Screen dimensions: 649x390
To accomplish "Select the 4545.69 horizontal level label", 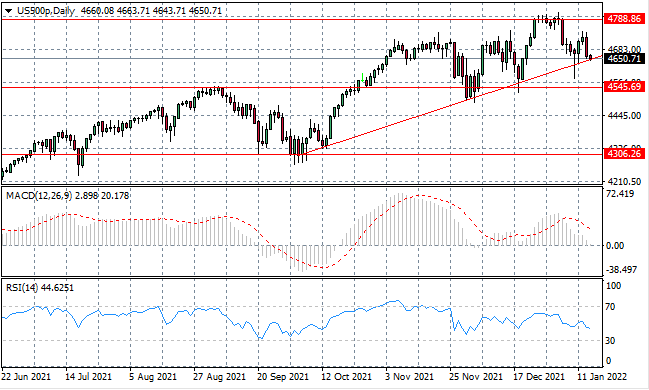I will pyautogui.click(x=624, y=87).
